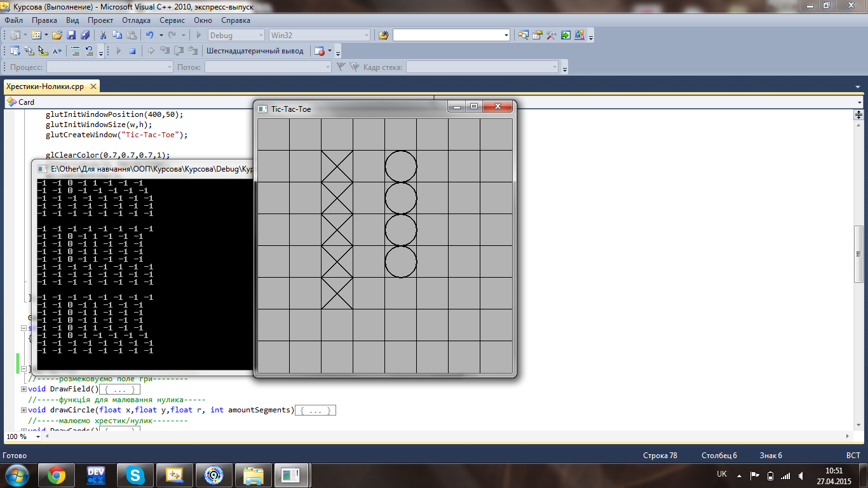Stop debugging with the blue square icon
Image resolution: width=868 pixels, height=488 pixels.
coord(132,51)
